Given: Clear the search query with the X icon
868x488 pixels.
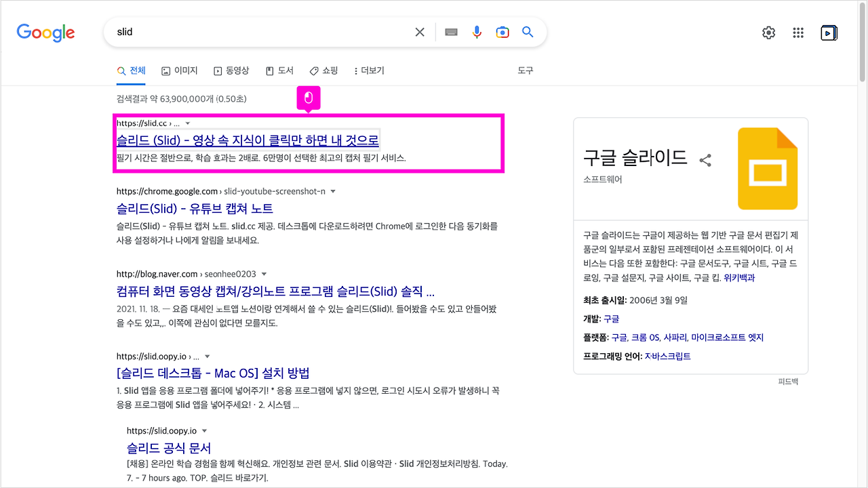Looking at the screenshot, I should [419, 32].
